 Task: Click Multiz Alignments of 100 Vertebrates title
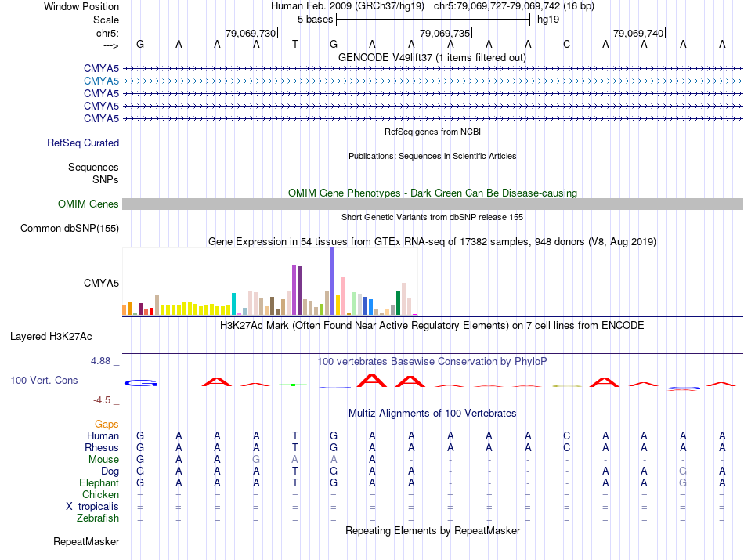point(432,414)
